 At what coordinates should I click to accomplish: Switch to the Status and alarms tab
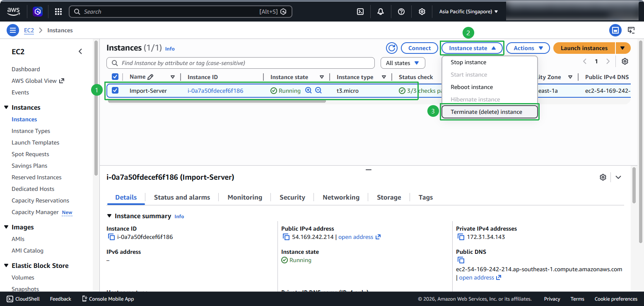pyautogui.click(x=182, y=198)
